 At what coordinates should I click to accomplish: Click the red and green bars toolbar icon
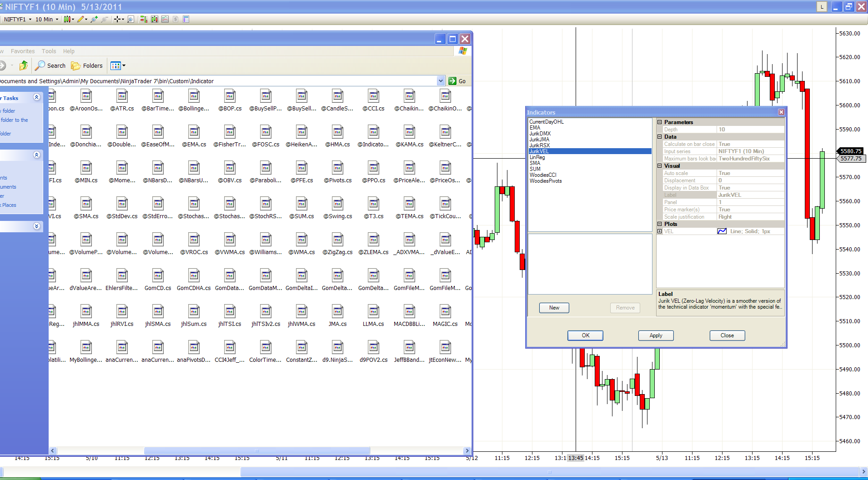144,19
